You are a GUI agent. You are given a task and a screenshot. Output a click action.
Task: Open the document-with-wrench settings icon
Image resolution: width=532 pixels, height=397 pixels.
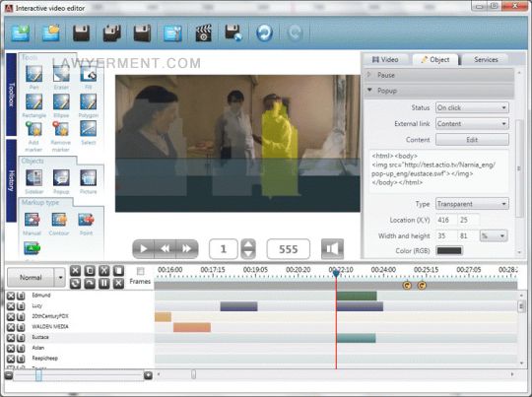point(172,33)
